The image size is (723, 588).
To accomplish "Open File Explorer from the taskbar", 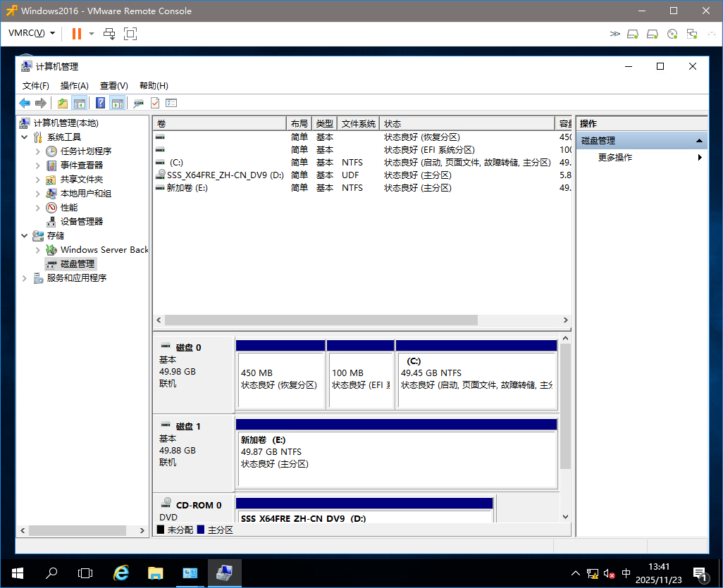I will click(156, 573).
